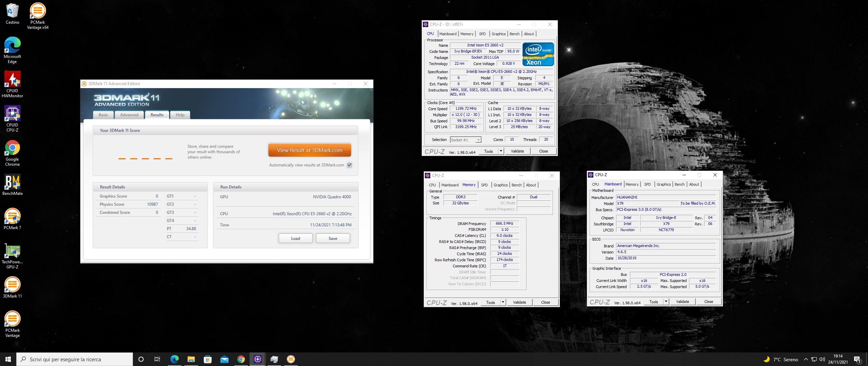Click View Result at 3DMark.com button
Screen dimensions: 868x366
click(x=310, y=150)
